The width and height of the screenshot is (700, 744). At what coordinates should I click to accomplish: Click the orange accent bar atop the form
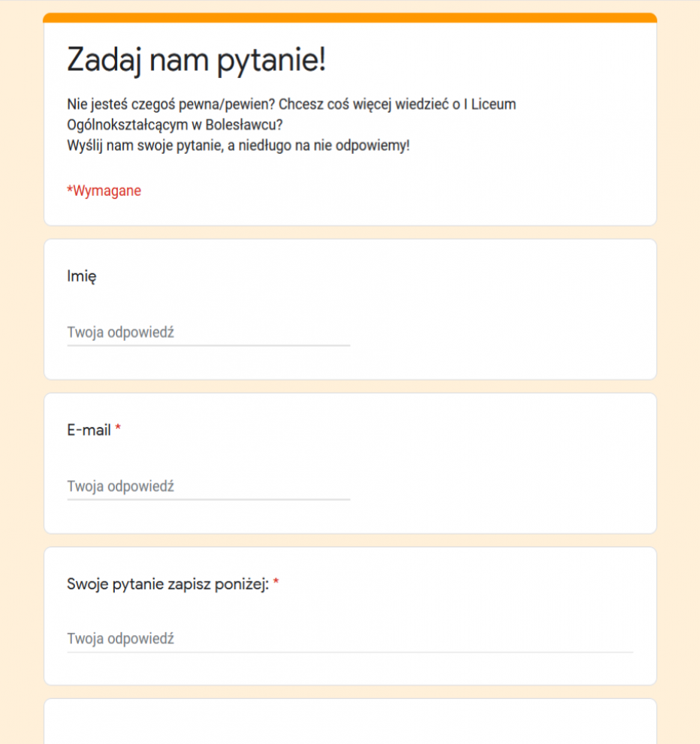[349, 17]
